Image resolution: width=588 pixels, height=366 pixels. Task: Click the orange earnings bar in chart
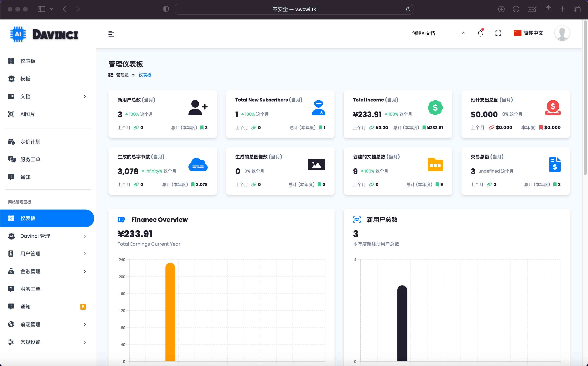pos(170,312)
